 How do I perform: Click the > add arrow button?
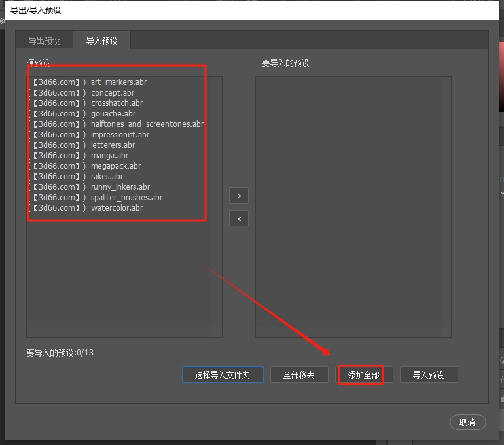pos(239,196)
